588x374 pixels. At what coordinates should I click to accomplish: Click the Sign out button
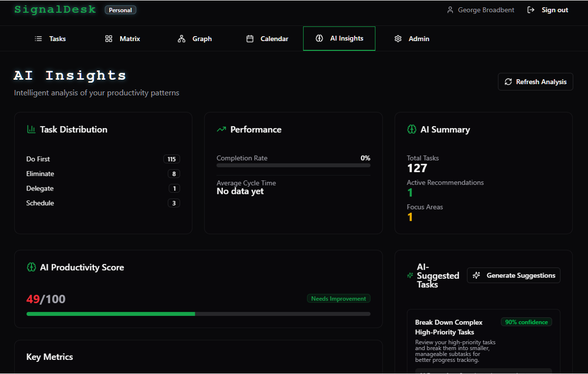547,10
